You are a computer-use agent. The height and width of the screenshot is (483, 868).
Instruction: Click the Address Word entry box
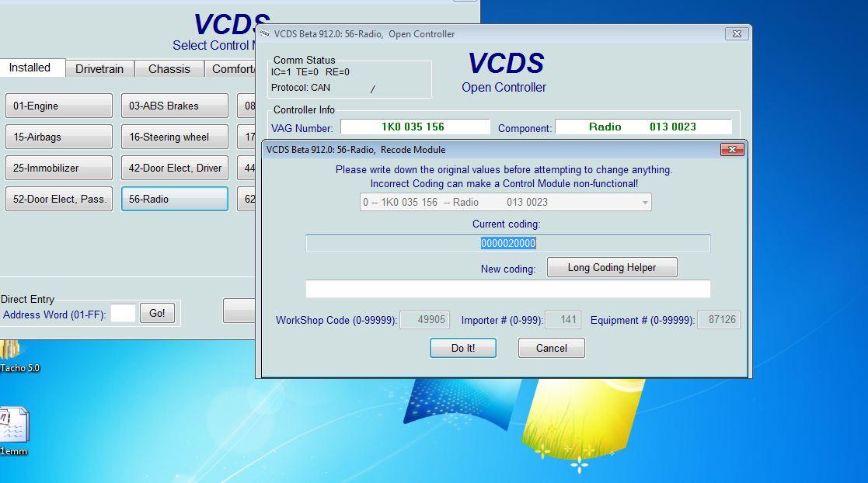pyautogui.click(x=122, y=314)
